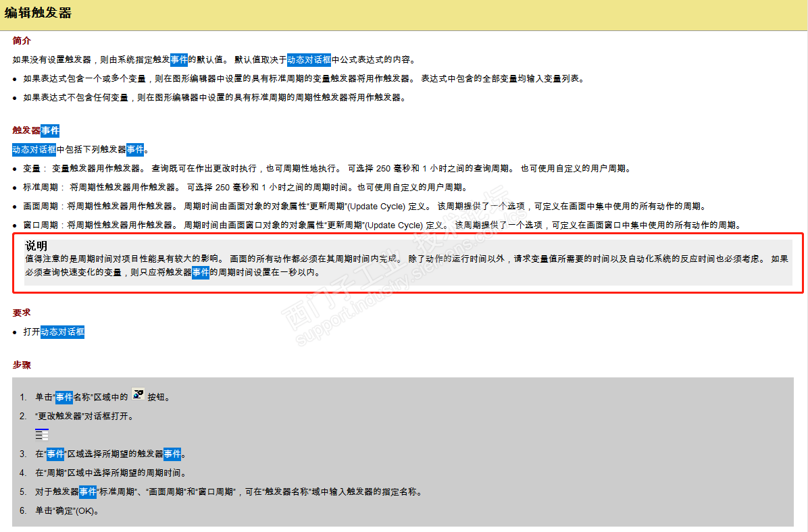Select the 步骤 section heading
The image size is (808, 532).
coord(22,365)
